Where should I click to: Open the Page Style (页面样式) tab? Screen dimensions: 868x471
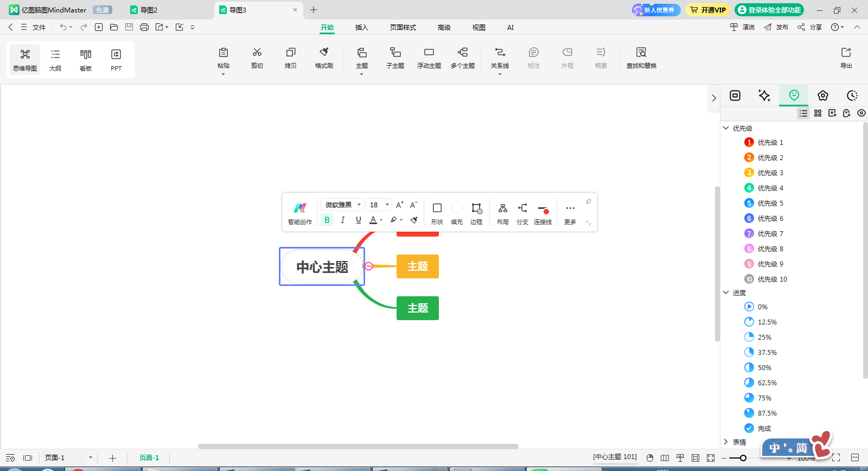[403, 27]
